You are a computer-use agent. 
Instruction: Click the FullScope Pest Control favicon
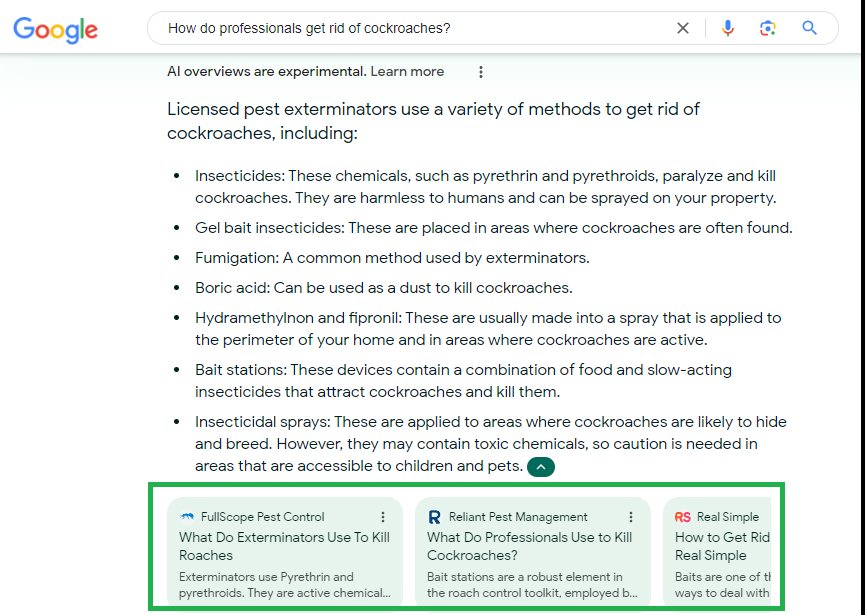point(187,517)
